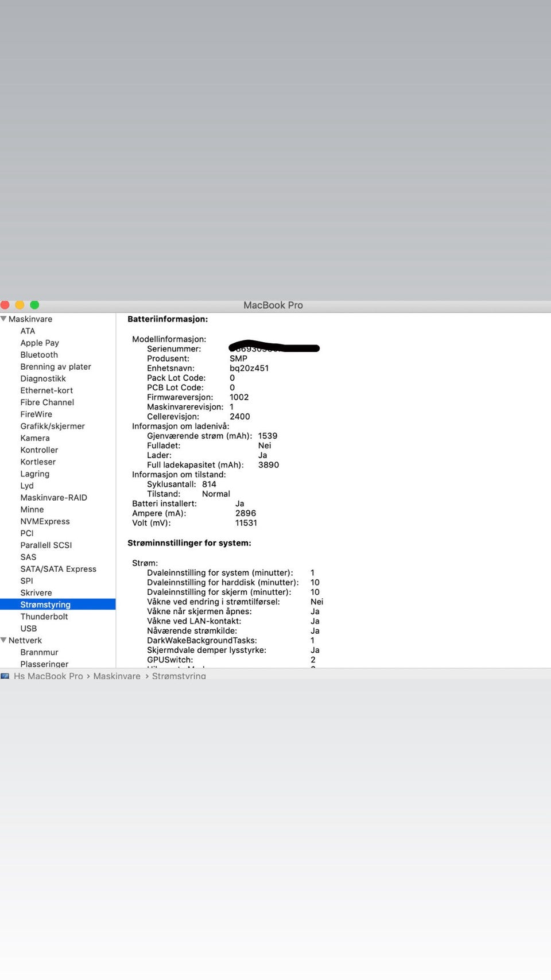Click full capacity value 3890
This screenshot has width=551, height=980.
click(269, 464)
